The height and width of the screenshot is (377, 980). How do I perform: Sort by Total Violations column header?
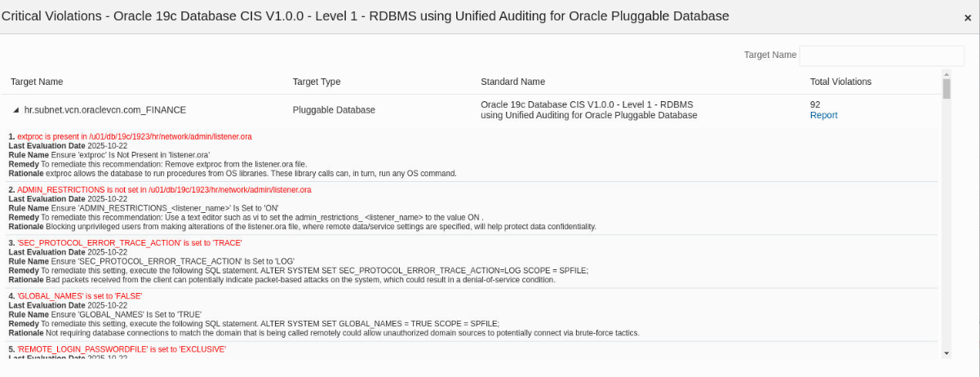pyautogui.click(x=840, y=82)
